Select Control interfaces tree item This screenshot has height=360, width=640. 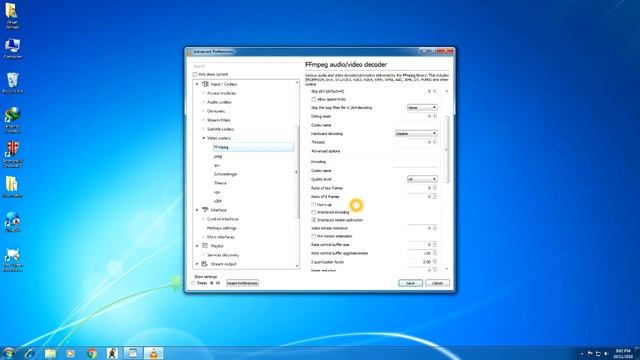pyautogui.click(x=223, y=219)
